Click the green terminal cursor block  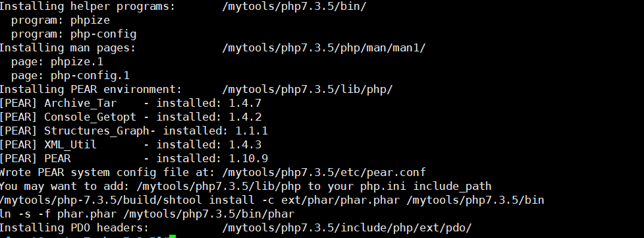(173, 237)
